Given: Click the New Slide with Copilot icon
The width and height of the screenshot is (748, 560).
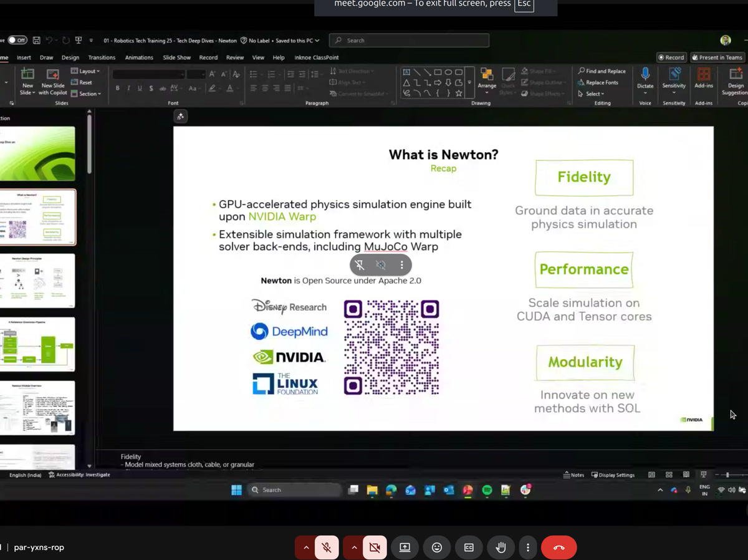Looking at the screenshot, I should (52, 75).
